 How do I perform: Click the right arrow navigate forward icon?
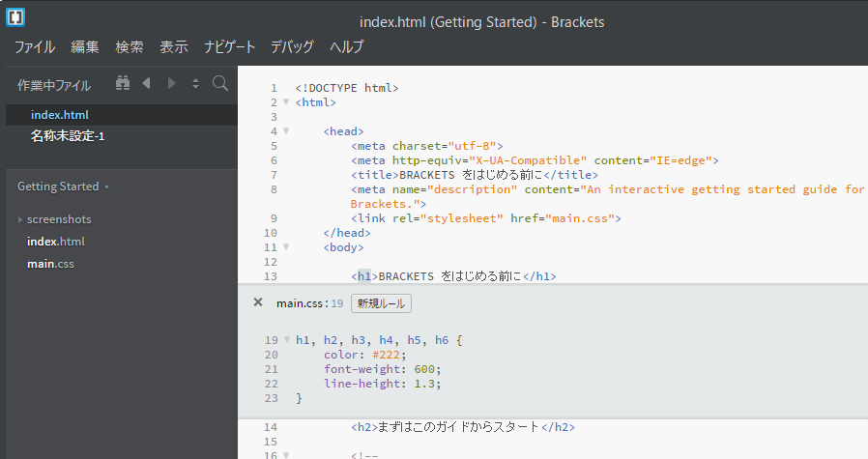(x=172, y=83)
